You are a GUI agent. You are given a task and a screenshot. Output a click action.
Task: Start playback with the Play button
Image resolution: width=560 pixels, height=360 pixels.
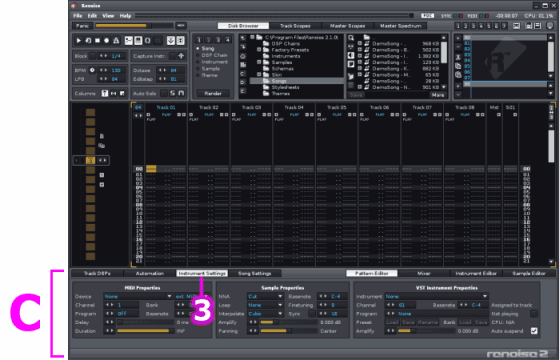[x=78, y=41]
